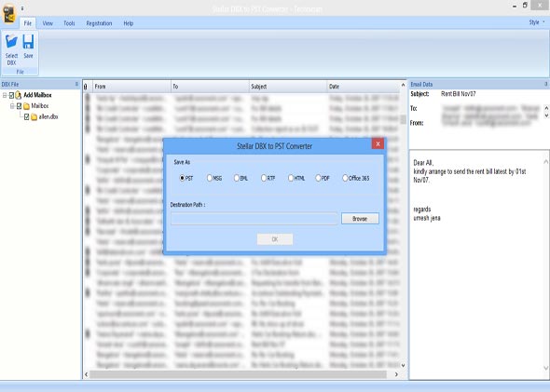This screenshot has width=550, height=392.
Task: Click the Mailbox folder icon
Action: pos(26,106)
